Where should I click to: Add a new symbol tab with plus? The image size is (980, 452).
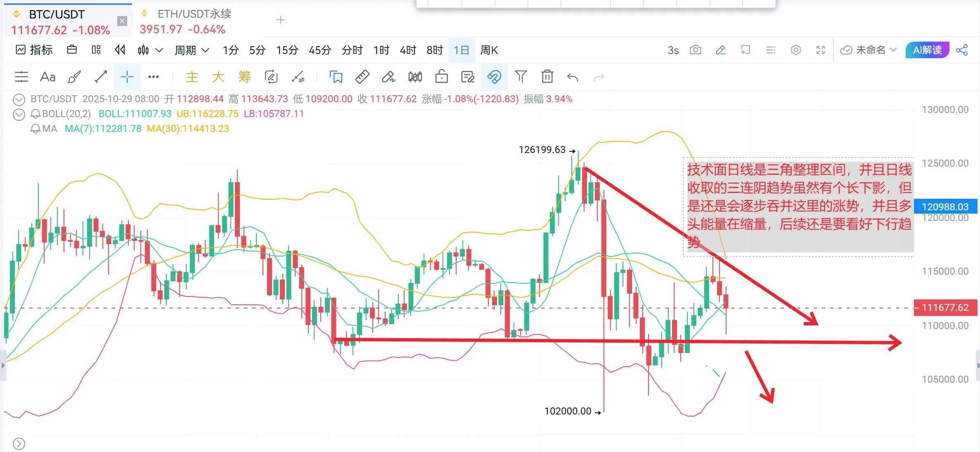tap(281, 20)
